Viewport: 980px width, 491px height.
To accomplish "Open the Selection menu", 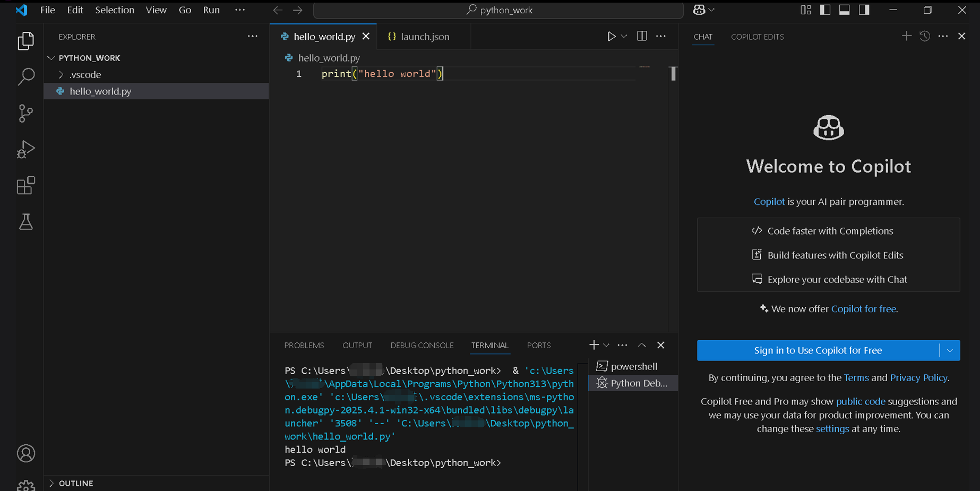I will 114,10.
